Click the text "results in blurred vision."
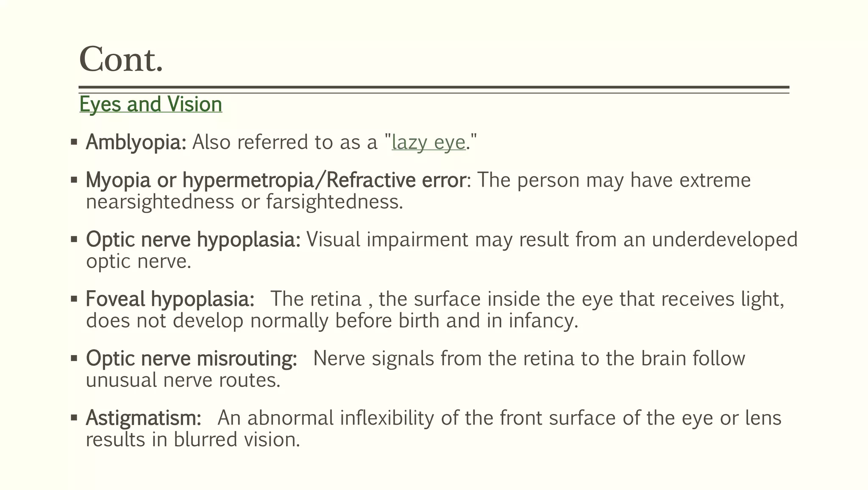The image size is (868, 490). coord(193,440)
